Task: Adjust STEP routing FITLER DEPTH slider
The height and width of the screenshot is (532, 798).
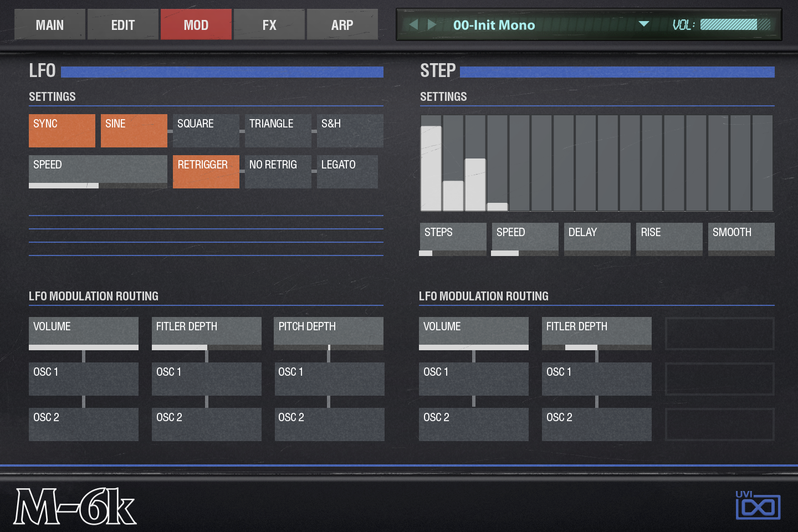Action: click(x=597, y=334)
